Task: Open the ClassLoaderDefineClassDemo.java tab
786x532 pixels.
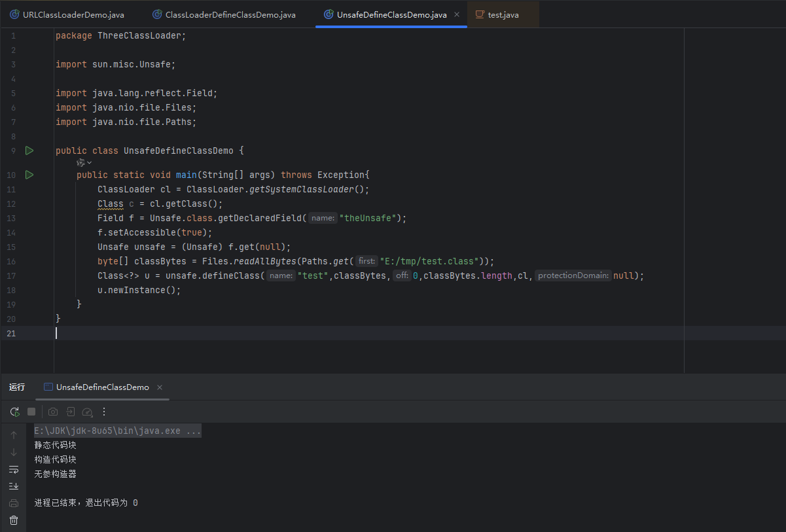Action: click(230, 14)
